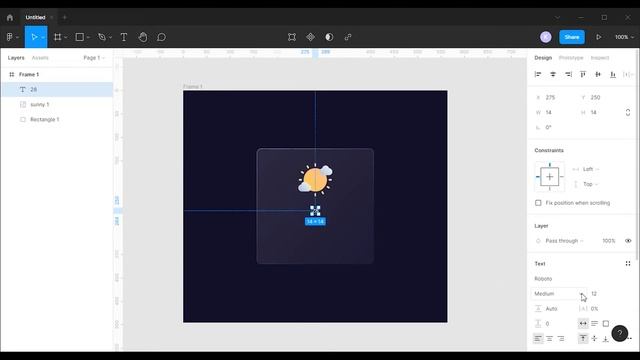Open the help question mark button
The height and width of the screenshot is (360, 640).
[620, 333]
